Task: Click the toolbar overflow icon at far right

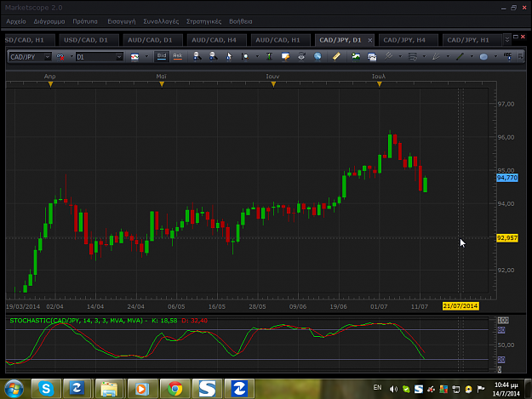Action: 520,56
